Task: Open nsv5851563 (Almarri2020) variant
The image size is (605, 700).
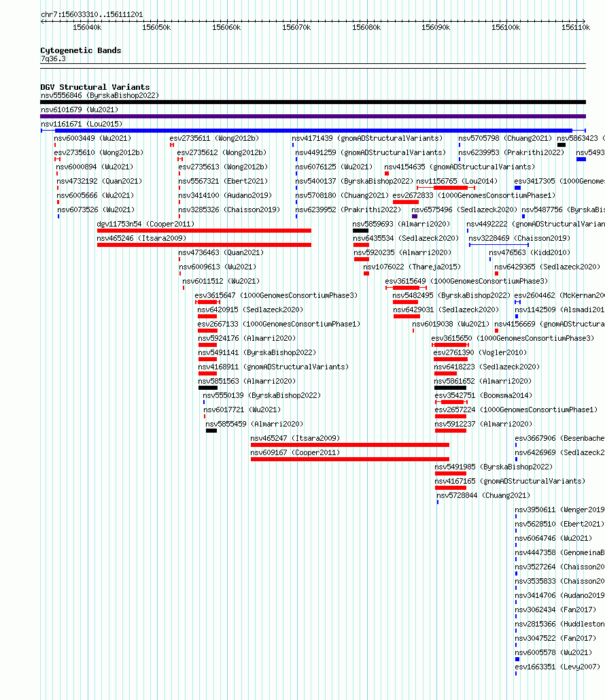Action: tap(247, 381)
